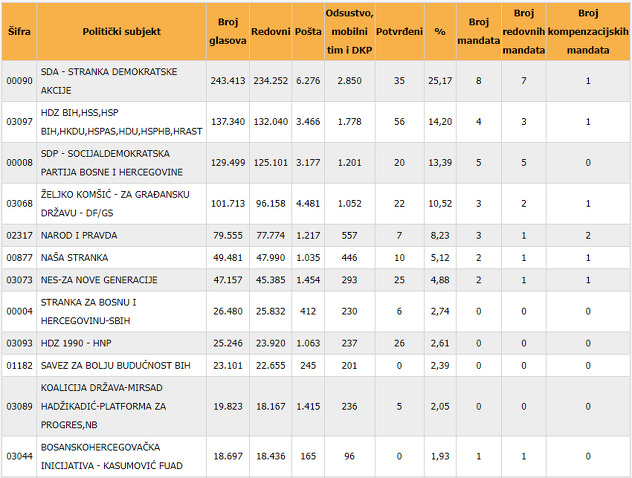
Task: Click postal votes value 3.466
Action: click(x=308, y=122)
